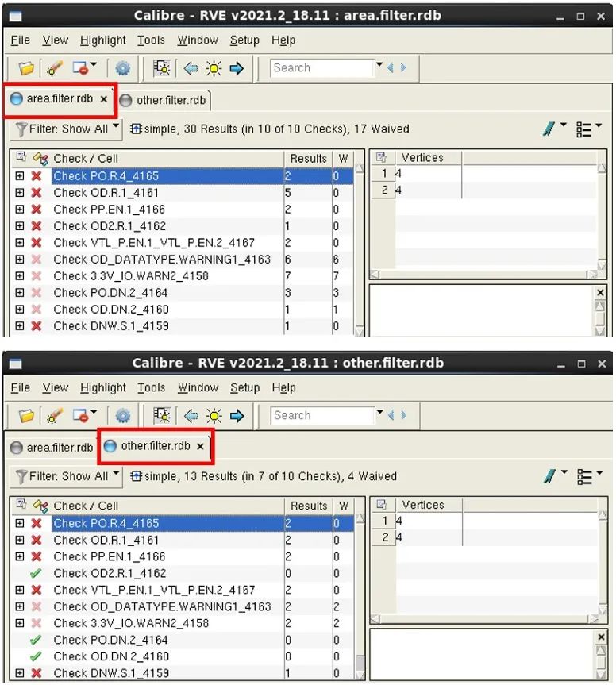
Task: Go to next result arrow in bottom window
Action: [x=237, y=415]
